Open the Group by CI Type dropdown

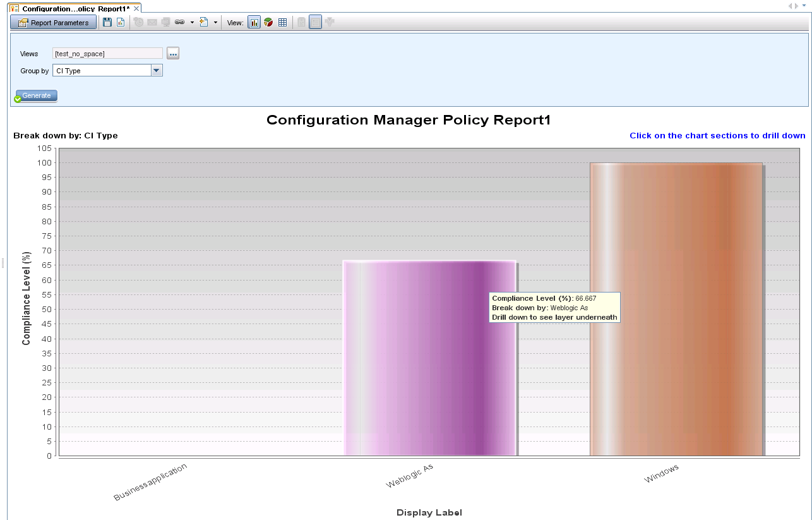(x=157, y=71)
